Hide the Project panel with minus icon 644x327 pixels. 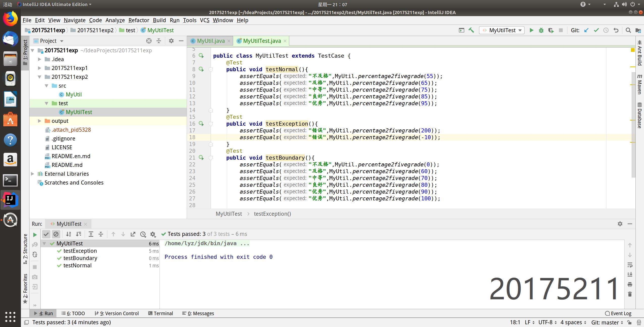coord(181,41)
